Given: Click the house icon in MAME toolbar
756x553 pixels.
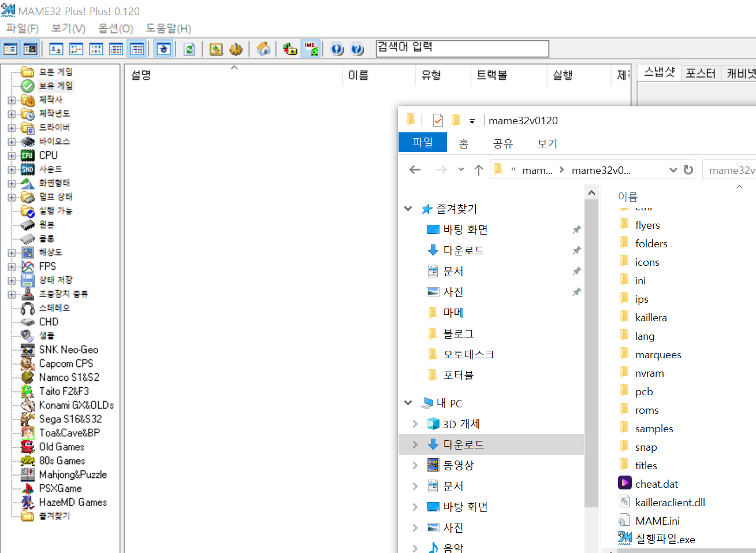Looking at the screenshot, I should [263, 49].
